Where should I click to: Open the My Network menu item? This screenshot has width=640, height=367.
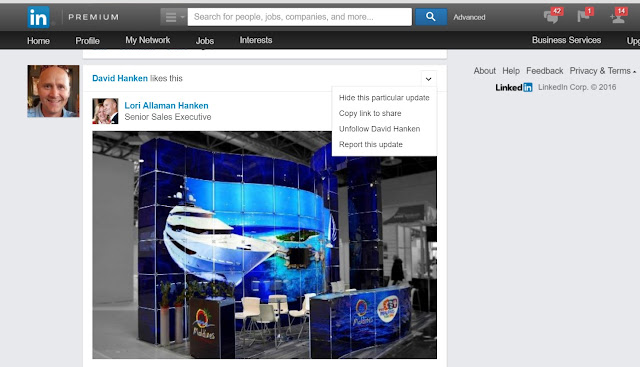[x=147, y=40]
